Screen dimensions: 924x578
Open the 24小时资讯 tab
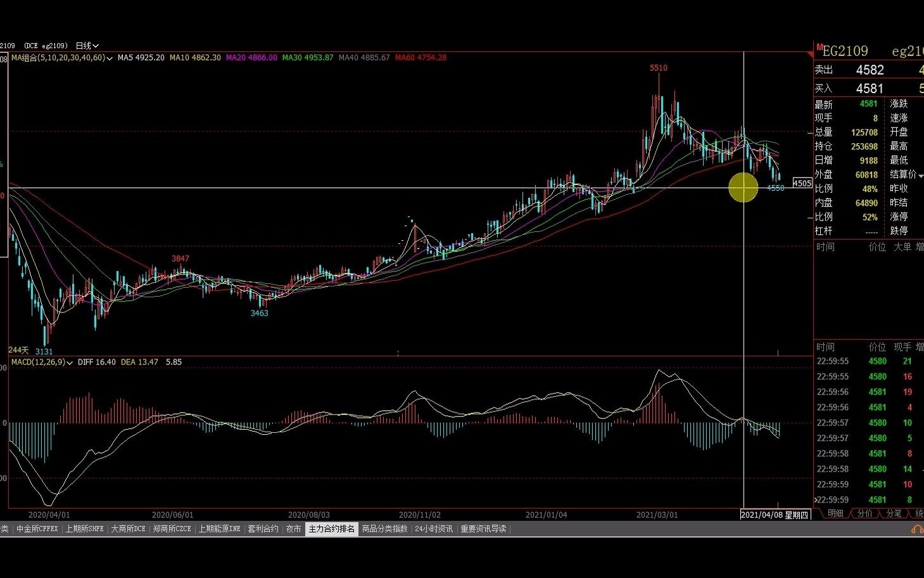coord(434,529)
